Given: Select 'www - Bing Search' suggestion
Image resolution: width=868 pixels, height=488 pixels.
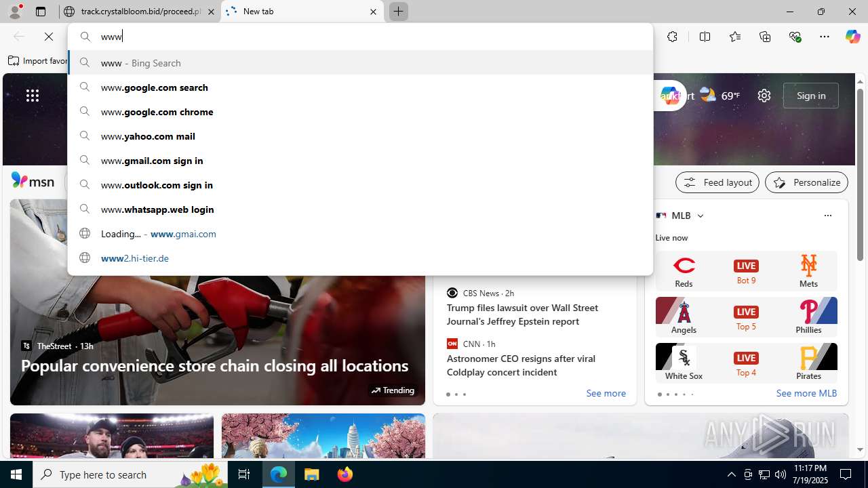Looking at the screenshot, I should (360, 62).
